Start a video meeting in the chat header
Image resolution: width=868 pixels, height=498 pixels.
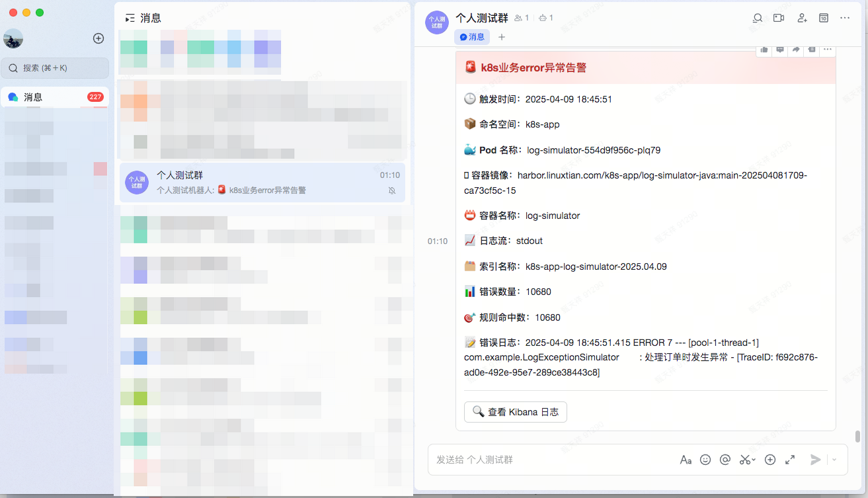(x=779, y=18)
